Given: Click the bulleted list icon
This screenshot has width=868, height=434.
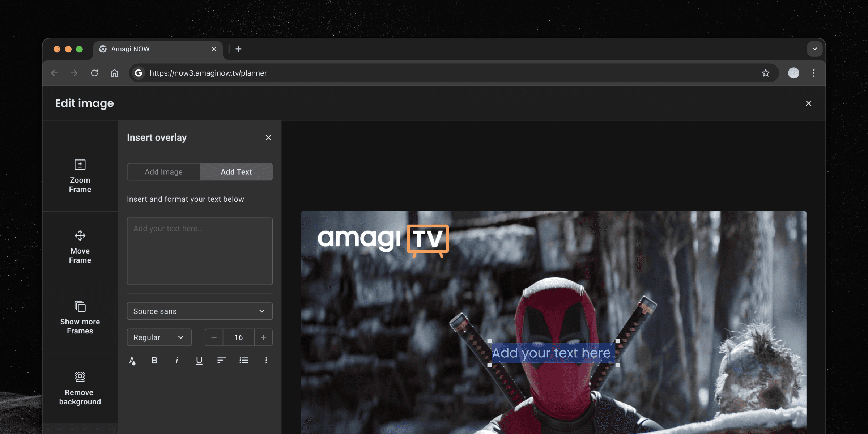Looking at the screenshot, I should point(244,360).
